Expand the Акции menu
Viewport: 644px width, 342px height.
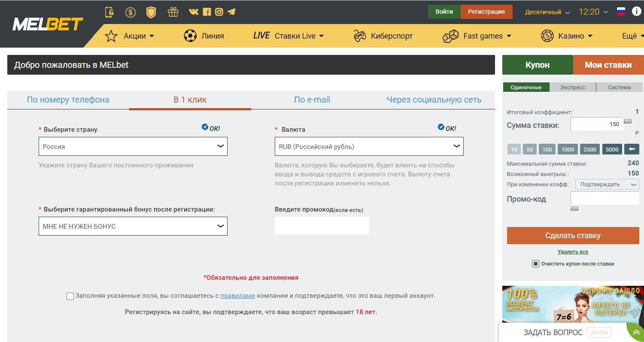click(x=139, y=36)
